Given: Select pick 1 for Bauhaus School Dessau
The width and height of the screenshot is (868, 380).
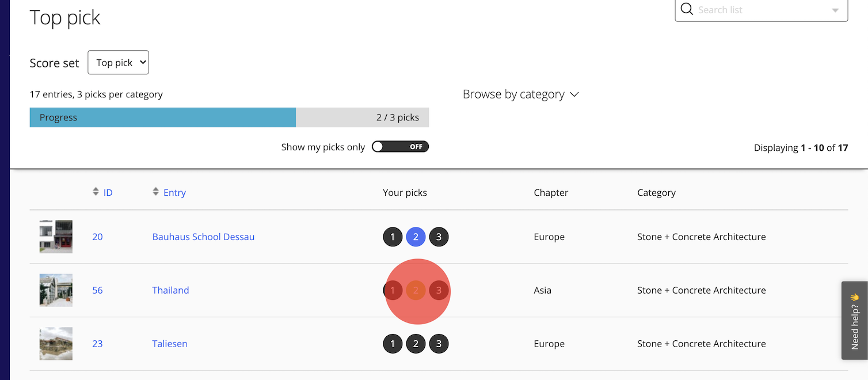Looking at the screenshot, I should [x=393, y=237].
